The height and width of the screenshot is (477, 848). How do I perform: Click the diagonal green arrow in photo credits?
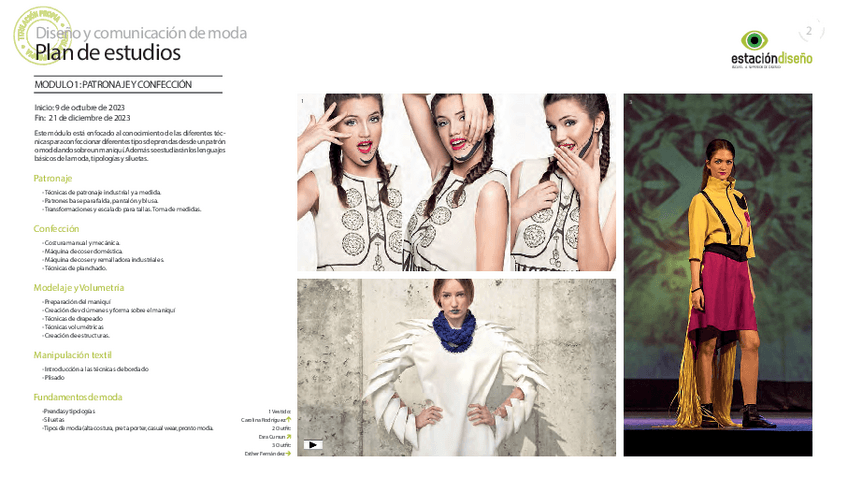(289, 436)
